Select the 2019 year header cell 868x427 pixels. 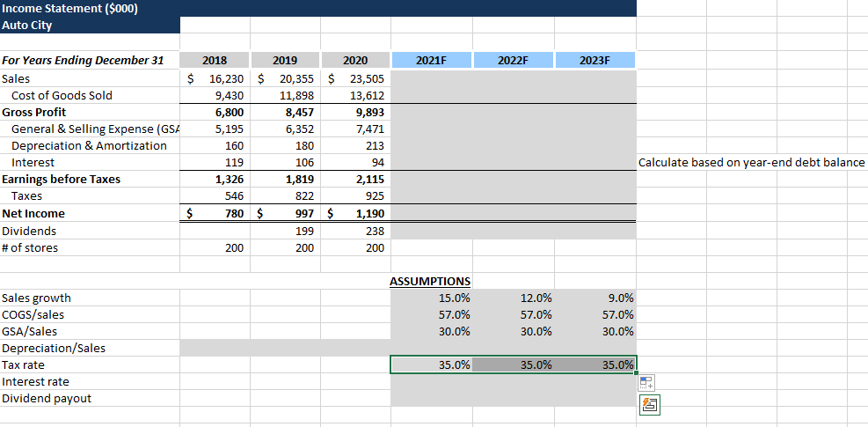[x=285, y=61]
